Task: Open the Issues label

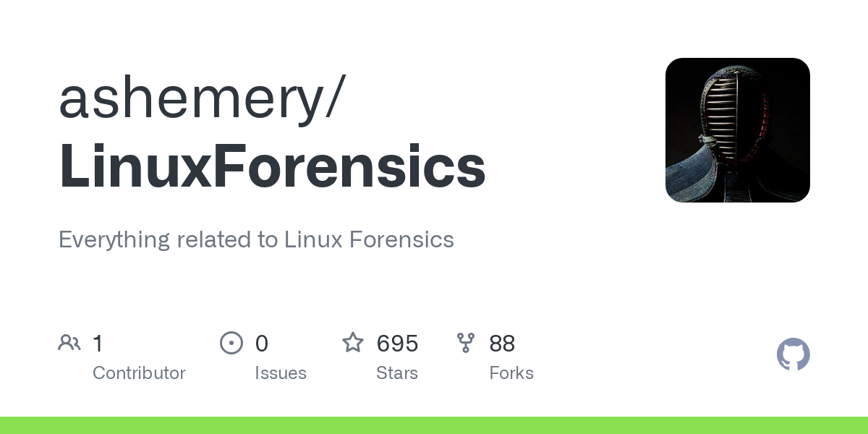Action: click(281, 373)
